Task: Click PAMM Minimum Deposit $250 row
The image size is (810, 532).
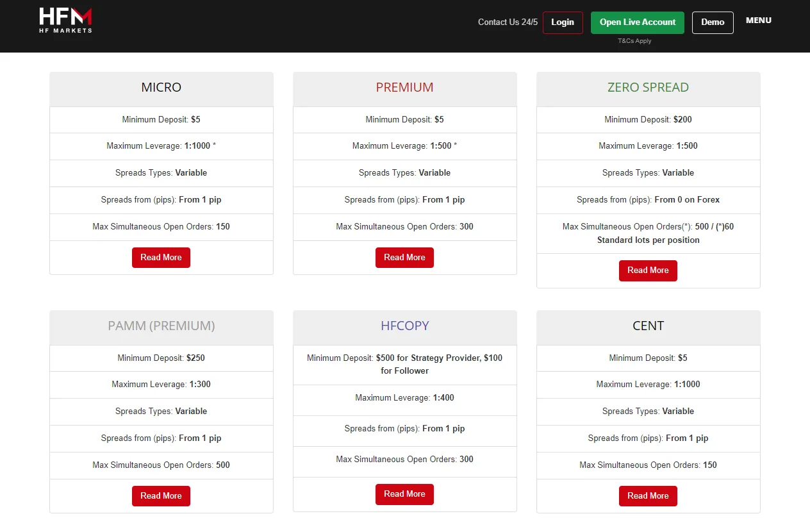Action: click(161, 358)
